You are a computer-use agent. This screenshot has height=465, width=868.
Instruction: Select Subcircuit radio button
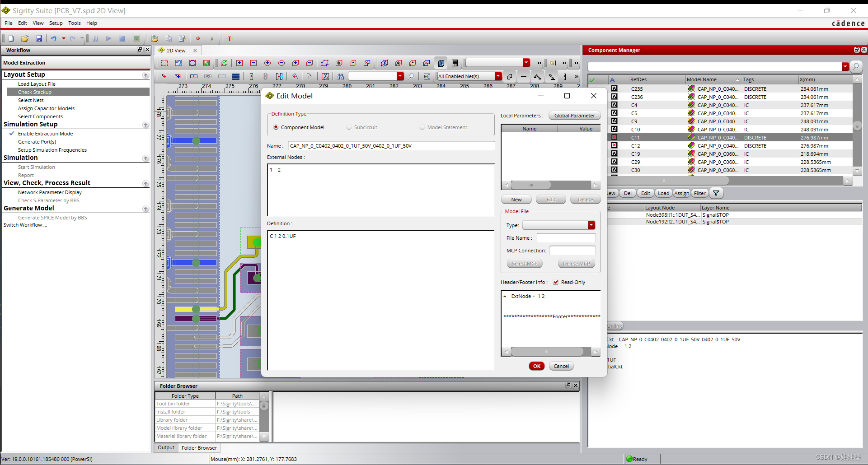pyautogui.click(x=349, y=127)
